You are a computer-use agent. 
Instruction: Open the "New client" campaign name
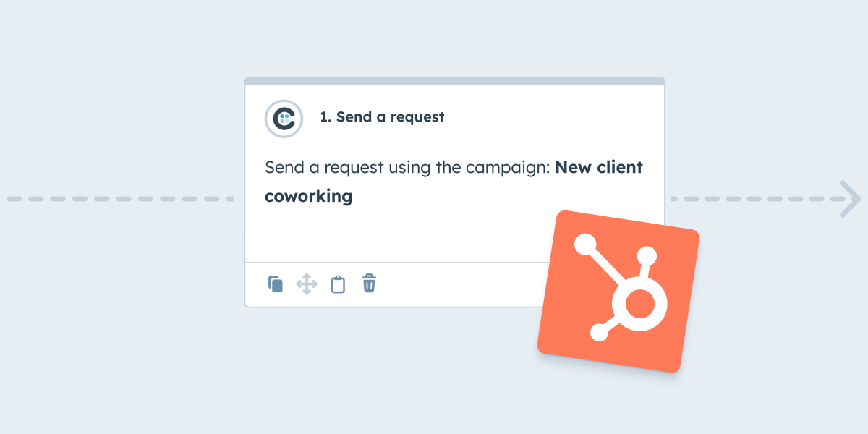click(599, 168)
